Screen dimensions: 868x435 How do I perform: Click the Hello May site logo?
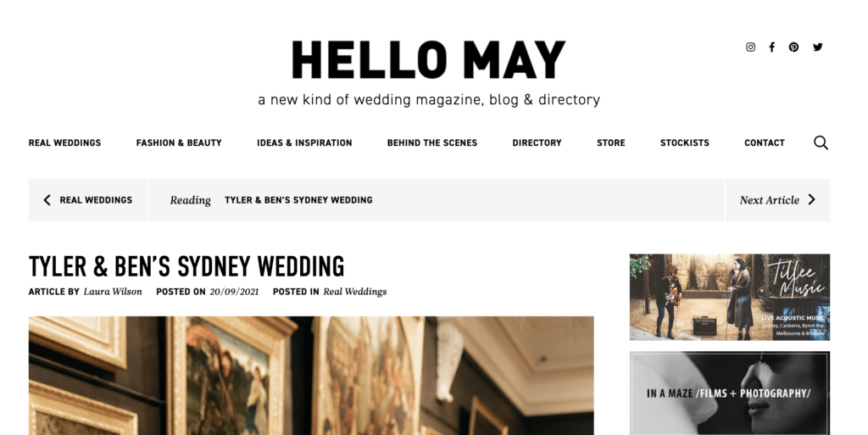tap(428, 60)
